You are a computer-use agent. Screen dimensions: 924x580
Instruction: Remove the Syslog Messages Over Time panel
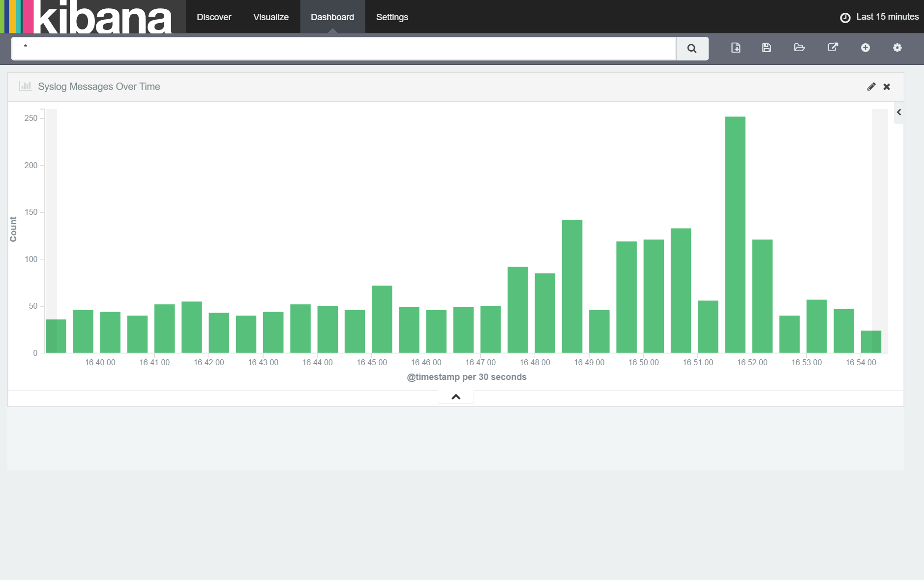point(887,87)
